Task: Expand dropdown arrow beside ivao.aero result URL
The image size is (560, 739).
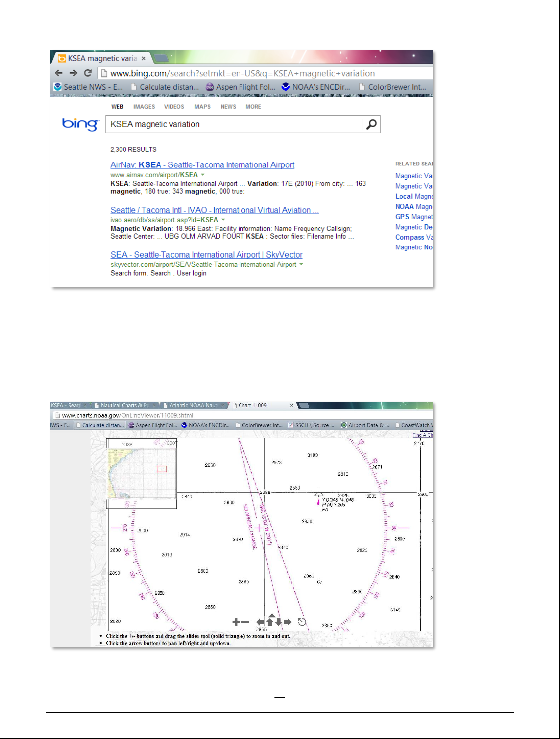Action: coord(223,220)
